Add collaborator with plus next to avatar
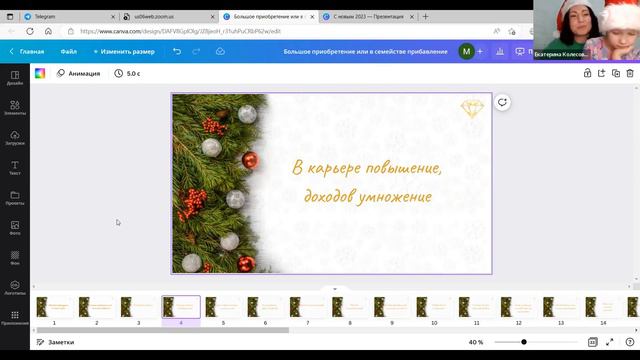640x360 pixels. pyautogui.click(x=480, y=51)
